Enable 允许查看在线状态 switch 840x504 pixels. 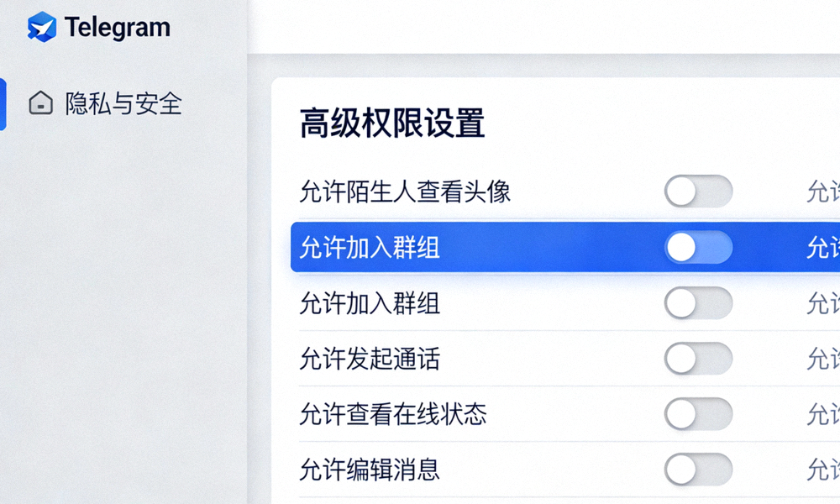[699, 414]
